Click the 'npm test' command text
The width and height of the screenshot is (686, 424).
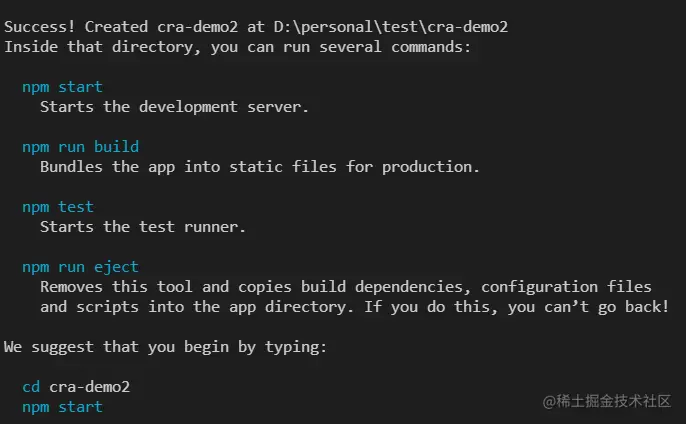pos(58,207)
